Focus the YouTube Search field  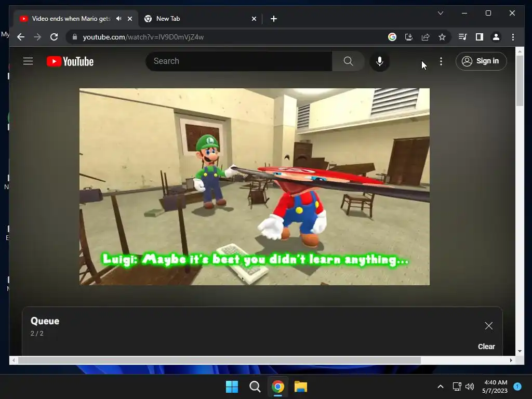coord(239,61)
